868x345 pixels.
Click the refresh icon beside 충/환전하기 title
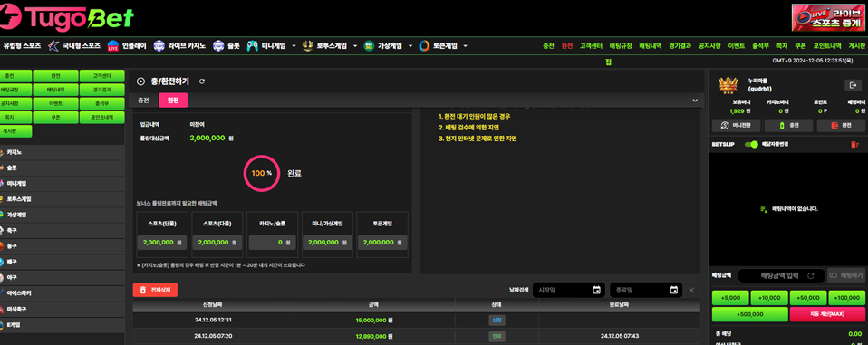[202, 81]
